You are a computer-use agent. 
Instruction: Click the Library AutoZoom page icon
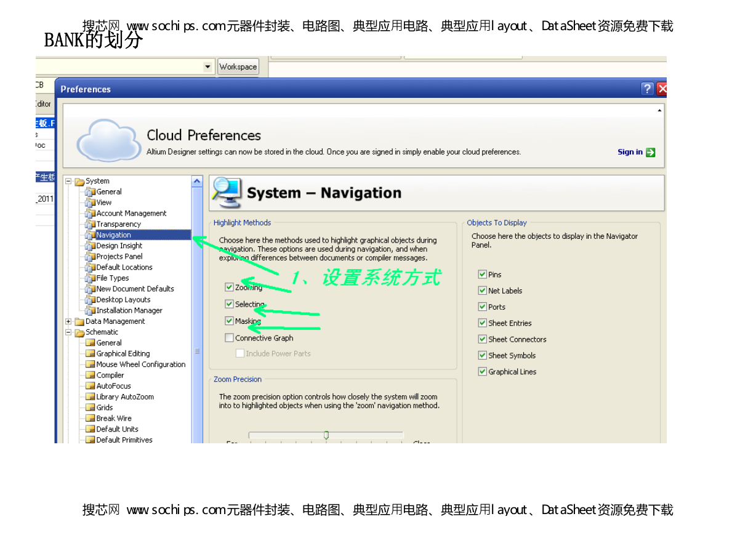coord(90,397)
